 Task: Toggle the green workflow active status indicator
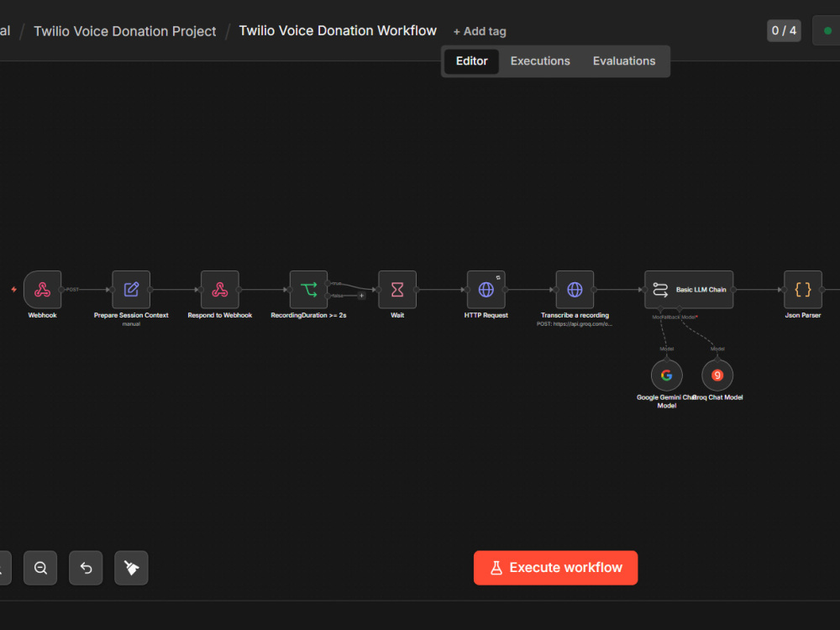click(x=827, y=30)
